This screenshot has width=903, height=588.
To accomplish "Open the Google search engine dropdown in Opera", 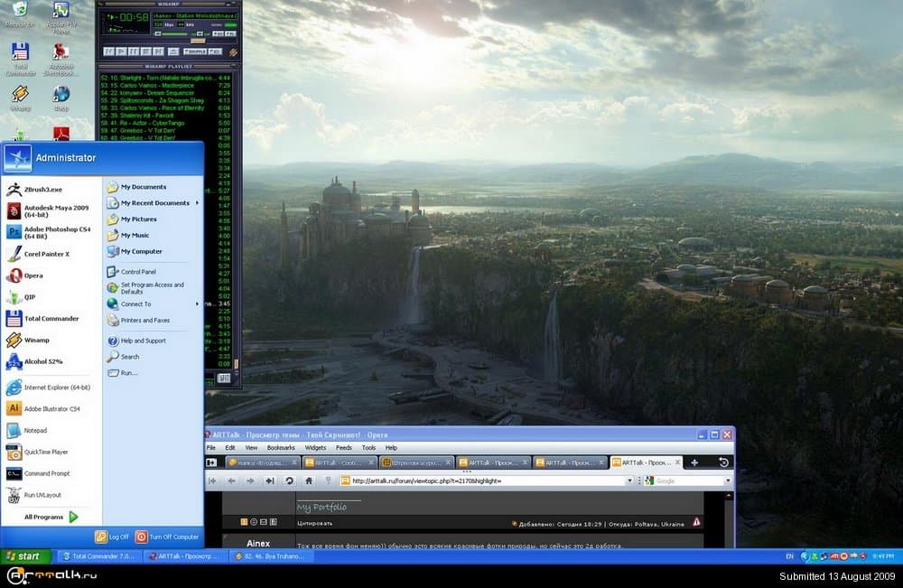I will (x=728, y=481).
